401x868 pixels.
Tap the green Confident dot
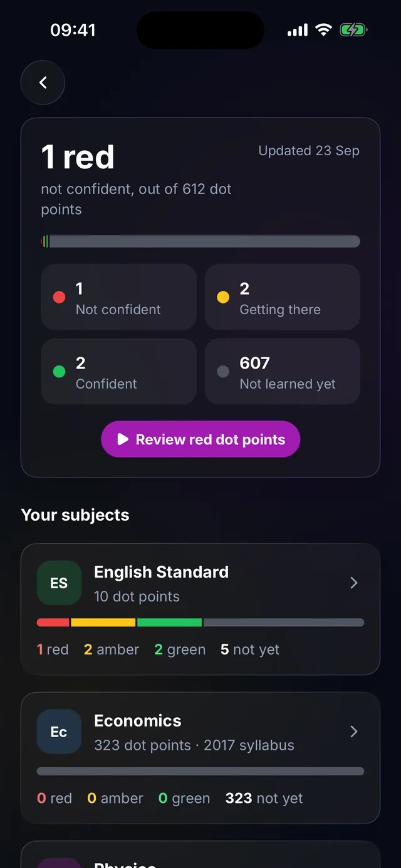point(59,372)
